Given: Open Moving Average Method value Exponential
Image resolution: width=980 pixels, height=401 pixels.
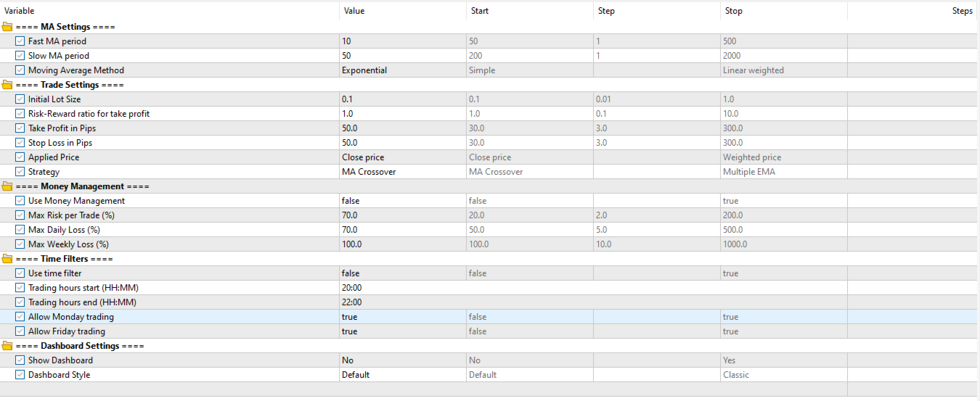Looking at the screenshot, I should click(401, 70).
